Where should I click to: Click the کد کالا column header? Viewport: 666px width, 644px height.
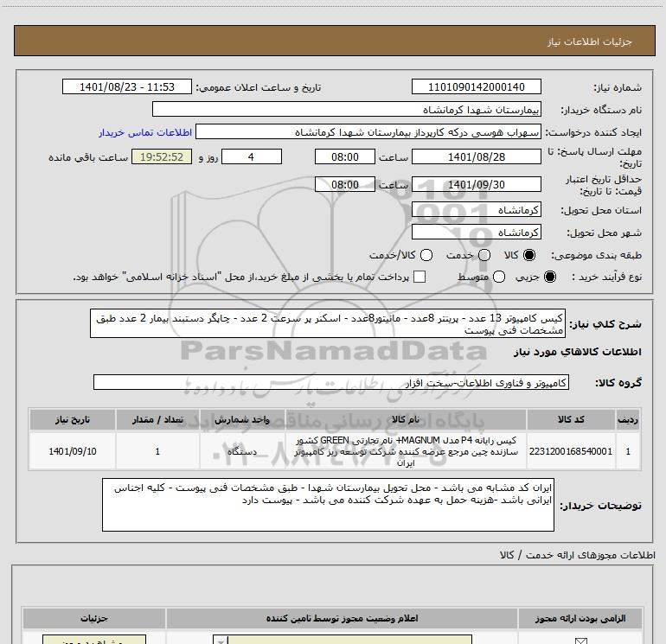coord(571,420)
